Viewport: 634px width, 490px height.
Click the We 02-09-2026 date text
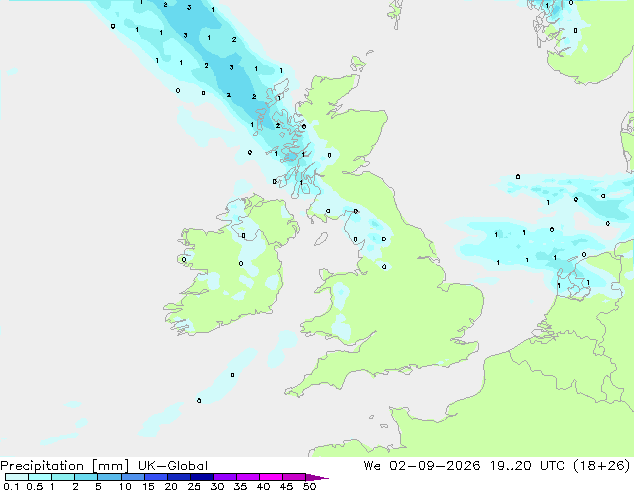(x=422, y=466)
